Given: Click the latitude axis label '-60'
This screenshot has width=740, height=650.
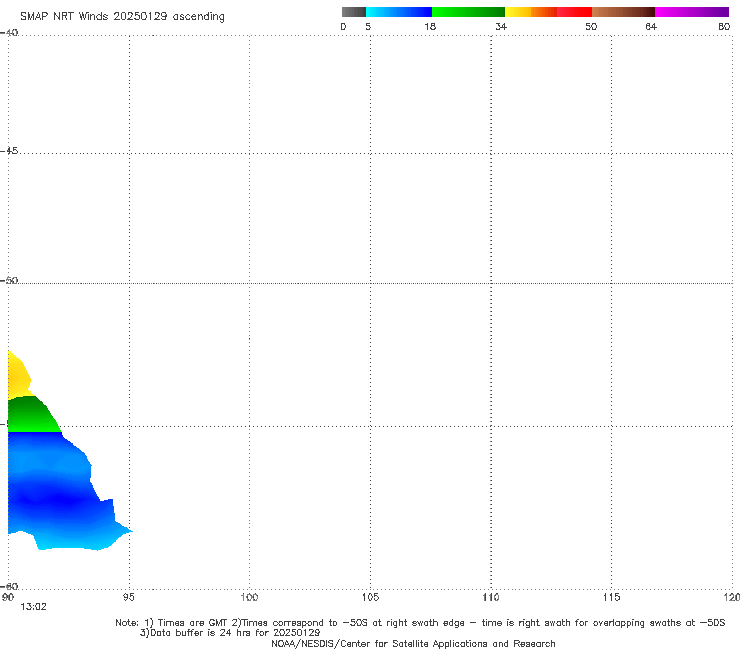Looking at the screenshot, I should point(9,586).
